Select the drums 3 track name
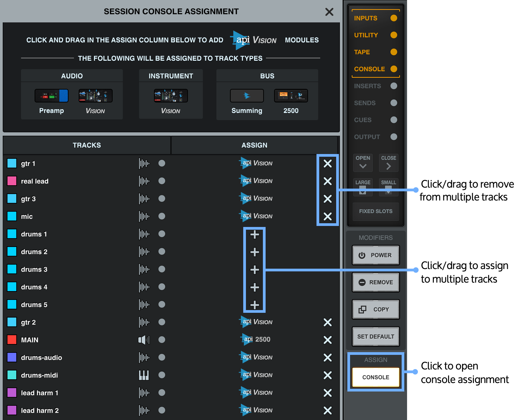The width and height of the screenshot is (519, 420). pyautogui.click(x=34, y=269)
